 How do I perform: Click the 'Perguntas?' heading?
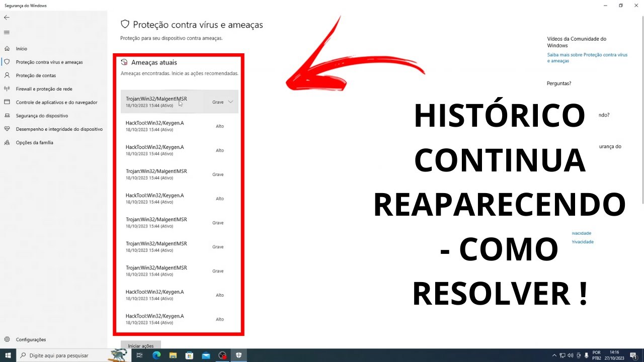pyautogui.click(x=559, y=83)
